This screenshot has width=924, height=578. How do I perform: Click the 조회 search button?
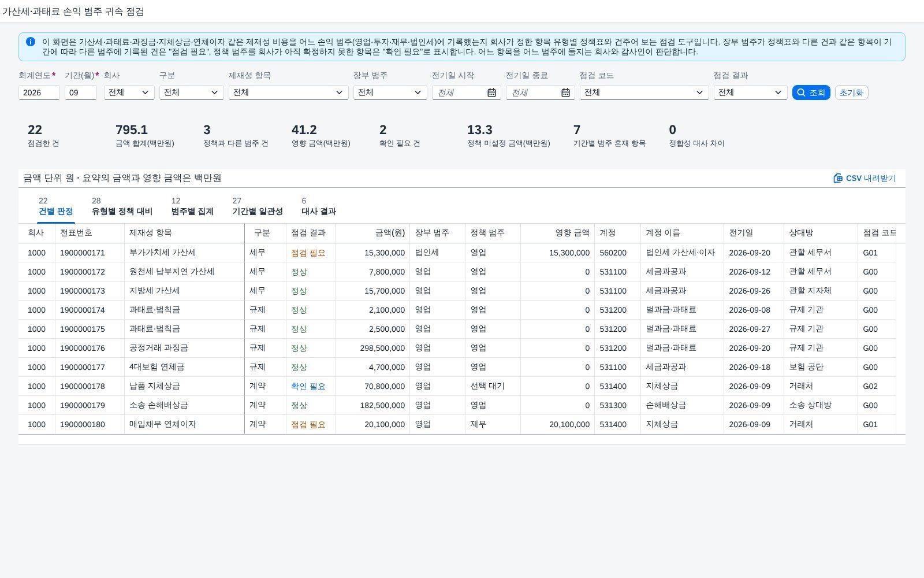click(x=811, y=92)
